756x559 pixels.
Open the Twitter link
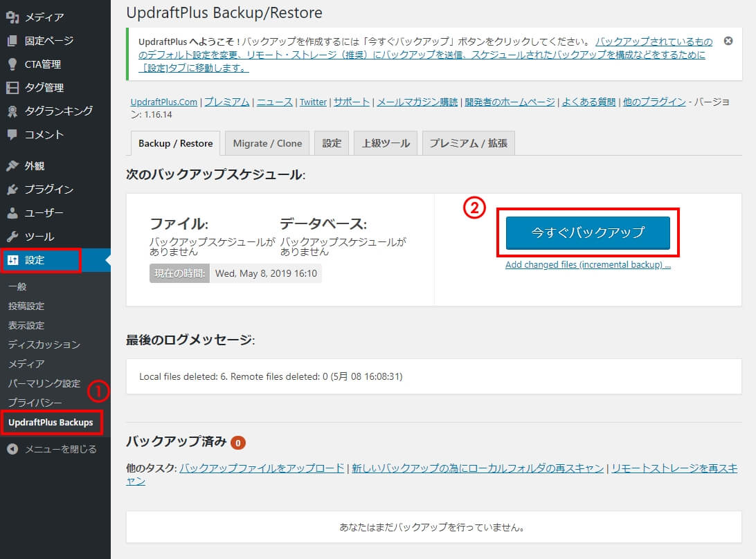tap(314, 102)
